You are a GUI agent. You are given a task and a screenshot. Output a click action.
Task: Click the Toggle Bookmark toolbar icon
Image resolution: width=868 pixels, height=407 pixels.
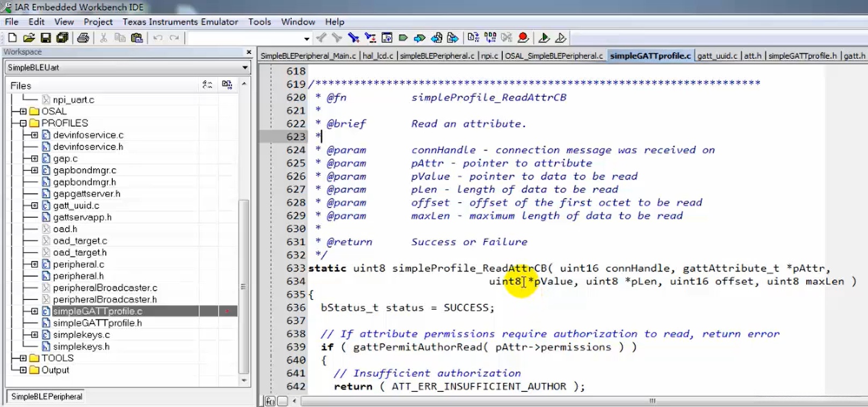pyautogui.click(x=403, y=38)
